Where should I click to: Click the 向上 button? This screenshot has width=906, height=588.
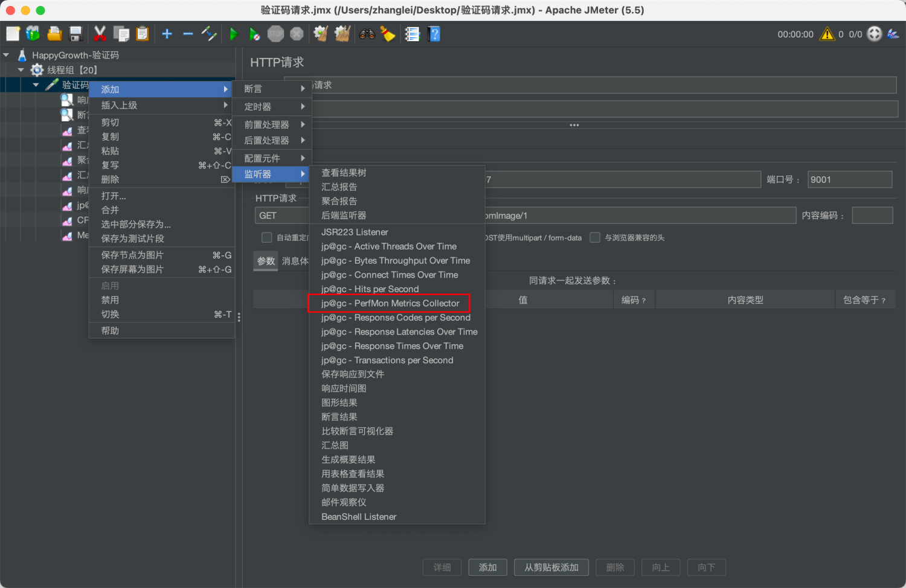click(x=661, y=567)
